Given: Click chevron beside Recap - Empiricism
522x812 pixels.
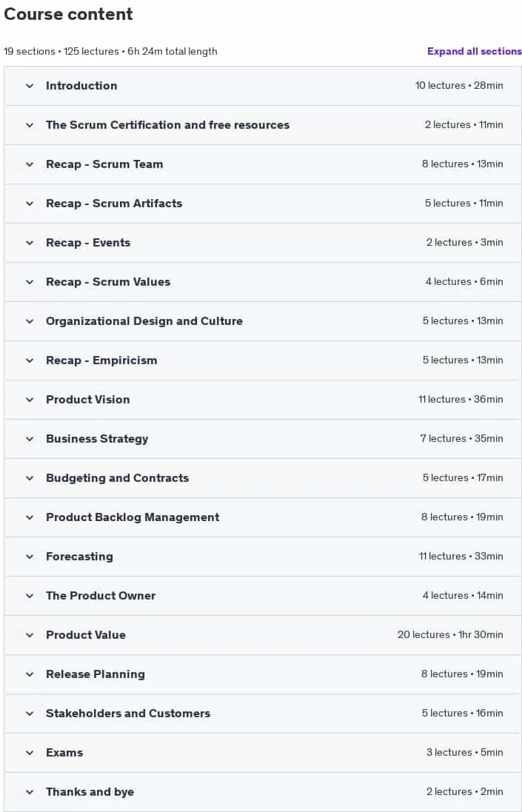Looking at the screenshot, I should click(x=30, y=360).
